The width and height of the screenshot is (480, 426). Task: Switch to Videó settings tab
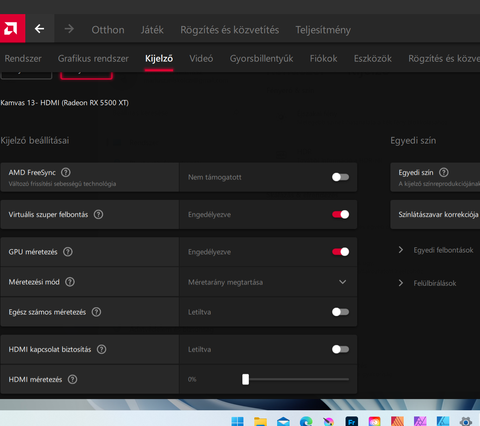click(x=201, y=59)
